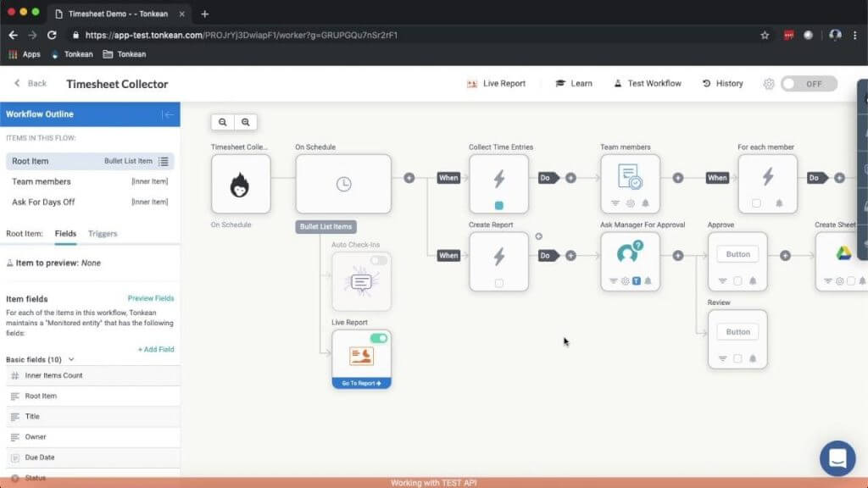This screenshot has width=868, height=488.
Task: Expand the Bullet List Items tag
Action: (326, 227)
